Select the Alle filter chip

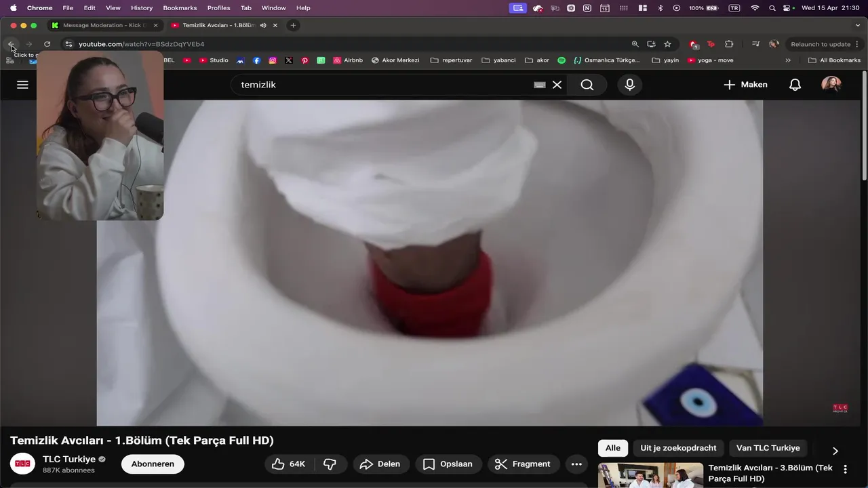613,448
